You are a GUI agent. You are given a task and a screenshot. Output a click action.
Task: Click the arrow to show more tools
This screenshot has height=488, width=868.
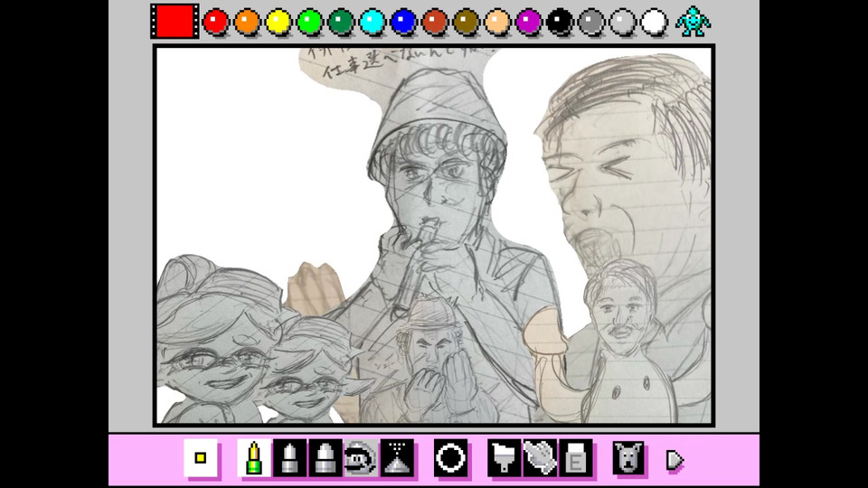coord(675,460)
